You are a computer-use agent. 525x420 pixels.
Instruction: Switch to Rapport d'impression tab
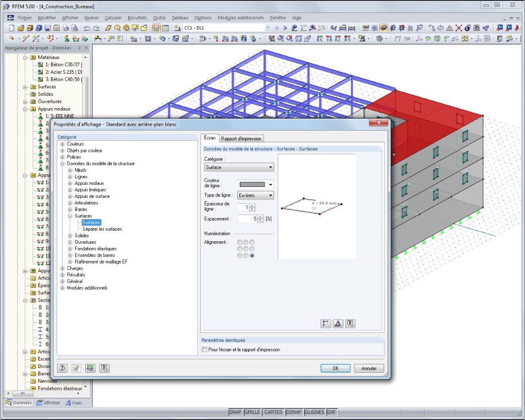click(x=241, y=138)
